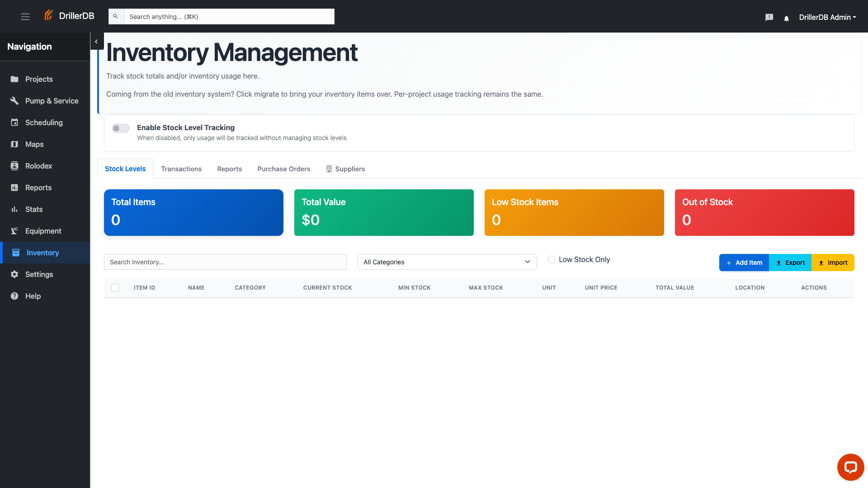Click the Rolodex contacts icon
The width and height of the screenshot is (868, 488).
(x=14, y=166)
